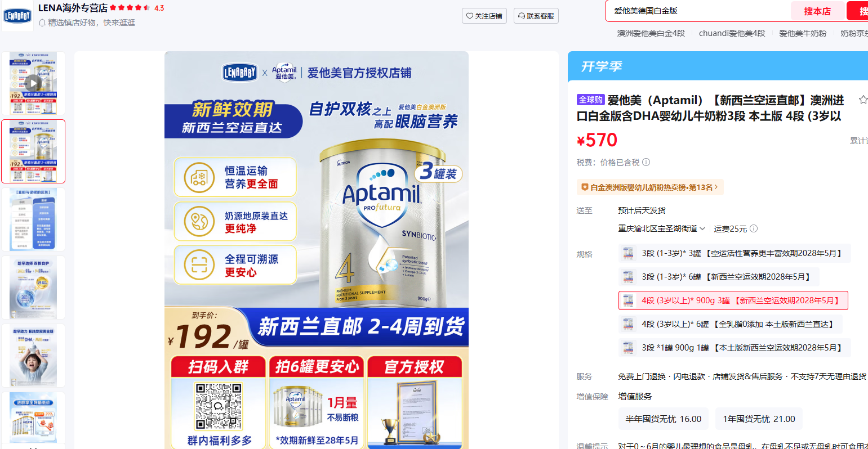Focus the search box containing 爱他美德国白金版
This screenshot has width=868, height=449.
pos(698,11)
